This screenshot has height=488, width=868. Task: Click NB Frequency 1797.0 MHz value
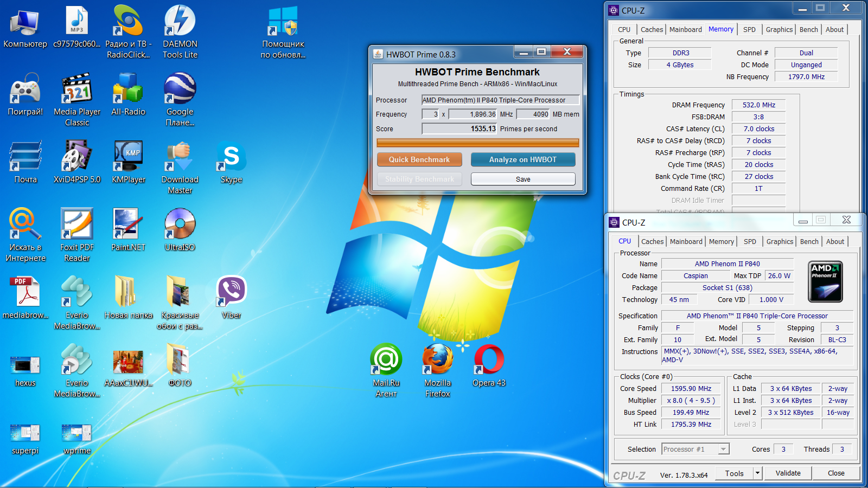pos(806,76)
